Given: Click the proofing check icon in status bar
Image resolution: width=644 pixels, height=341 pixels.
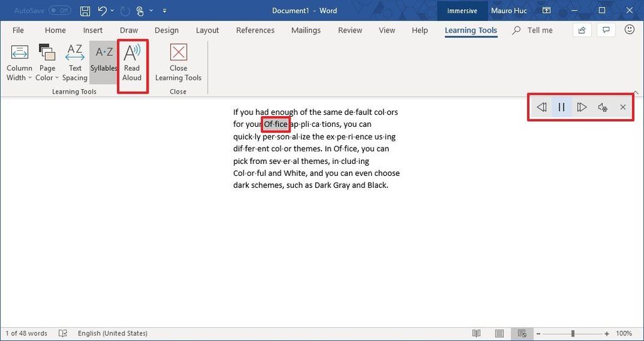Looking at the screenshot, I should point(63,333).
